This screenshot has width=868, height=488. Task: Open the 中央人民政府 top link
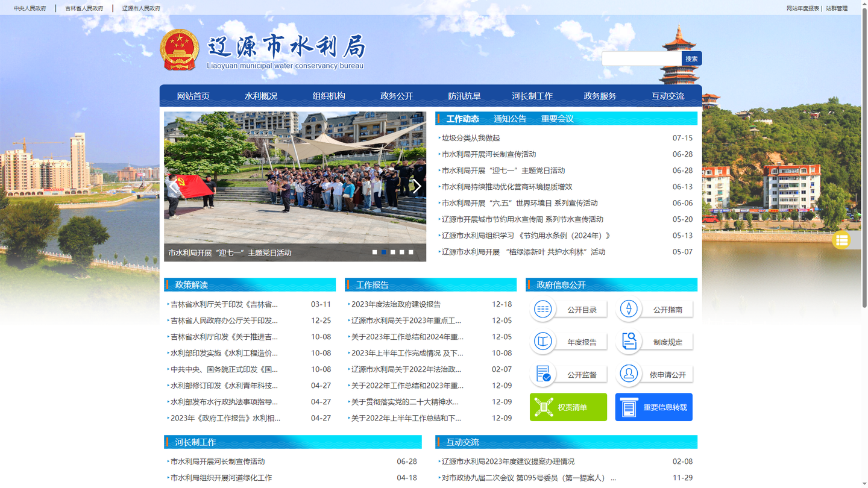(30, 8)
